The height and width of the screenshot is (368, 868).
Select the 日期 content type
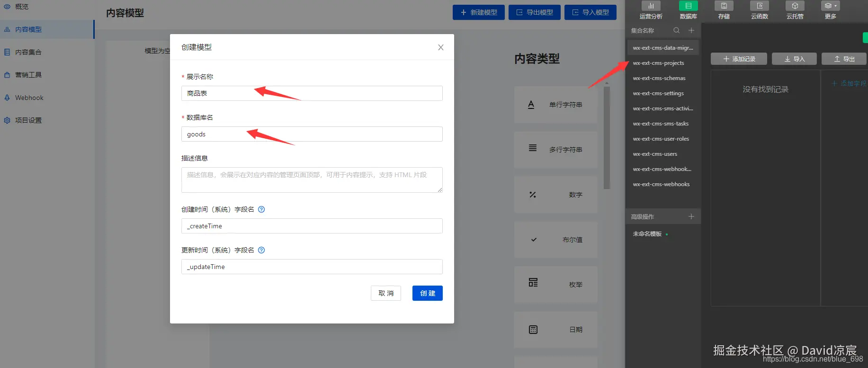[x=555, y=330]
